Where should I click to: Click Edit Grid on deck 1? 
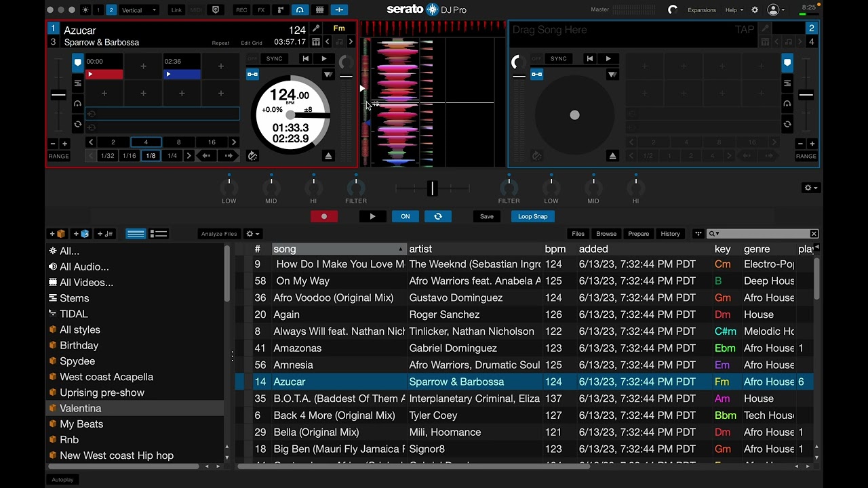[x=252, y=43]
